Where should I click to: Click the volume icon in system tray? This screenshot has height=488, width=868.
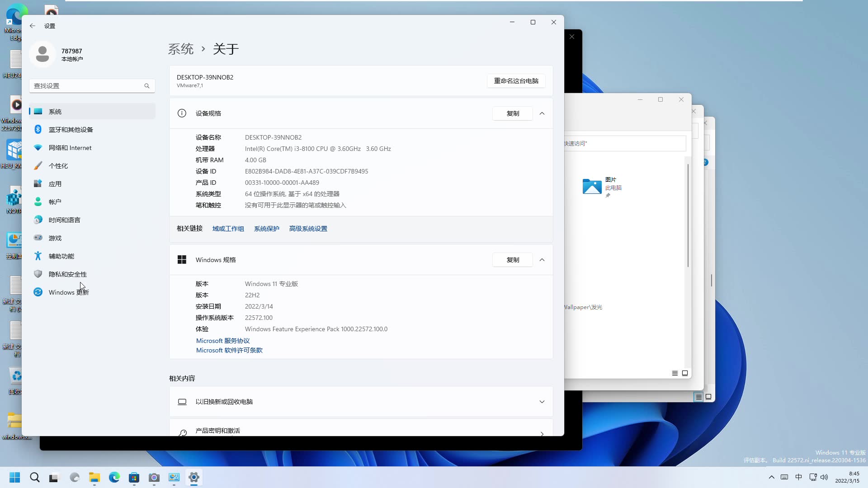coord(824,478)
